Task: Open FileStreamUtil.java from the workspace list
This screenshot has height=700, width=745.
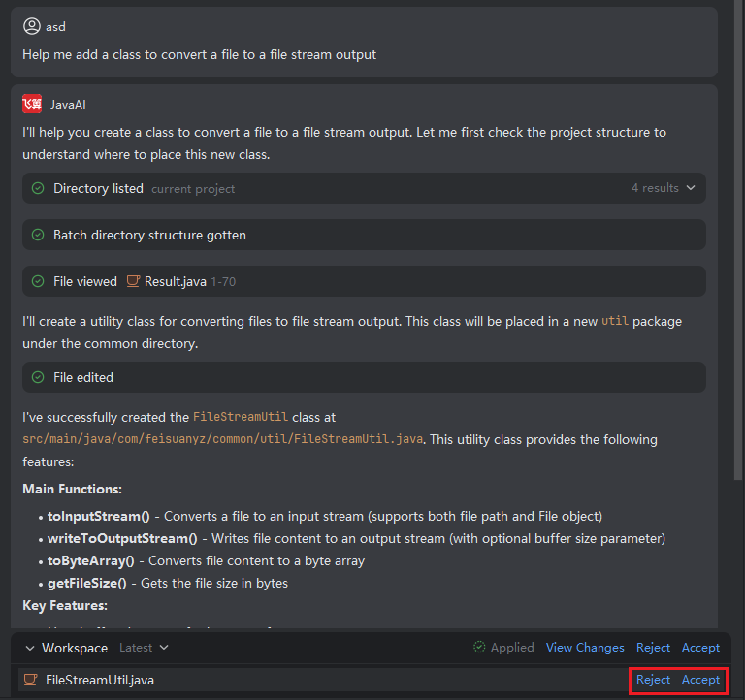Action: tap(100, 680)
